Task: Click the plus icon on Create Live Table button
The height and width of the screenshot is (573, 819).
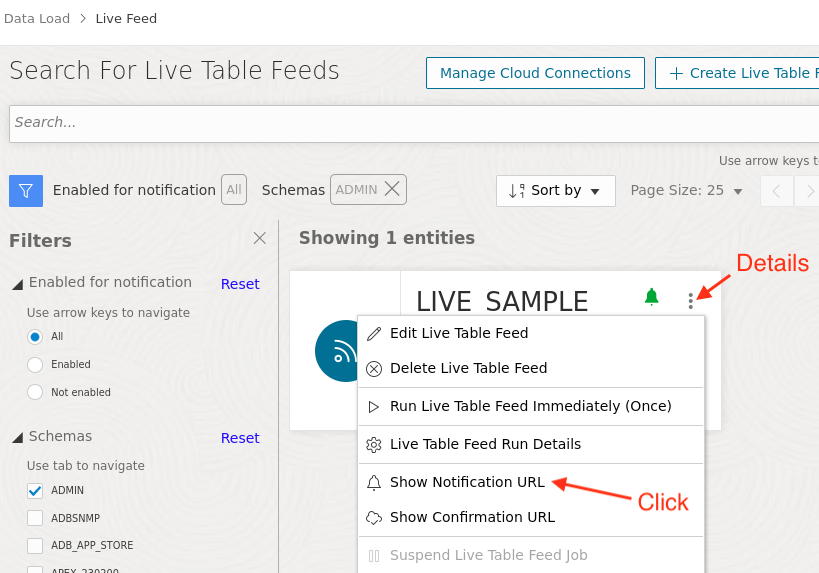Action: (676, 73)
